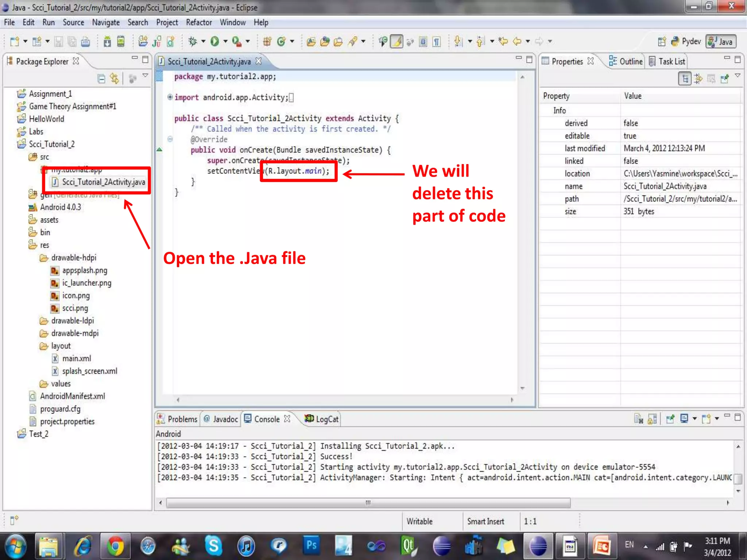Close the Scci_Tutorial_2Activity.java editor tab
Image resolution: width=747 pixels, height=560 pixels.
click(x=259, y=61)
